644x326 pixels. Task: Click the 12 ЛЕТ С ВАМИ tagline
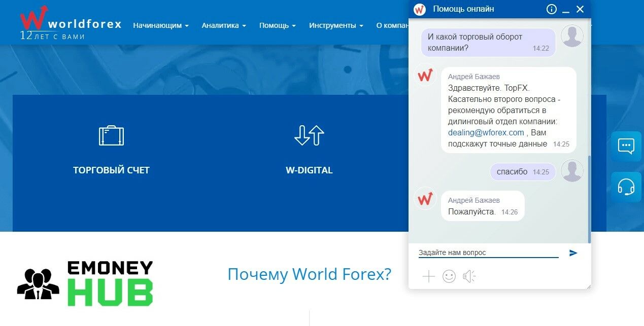pos(53,36)
